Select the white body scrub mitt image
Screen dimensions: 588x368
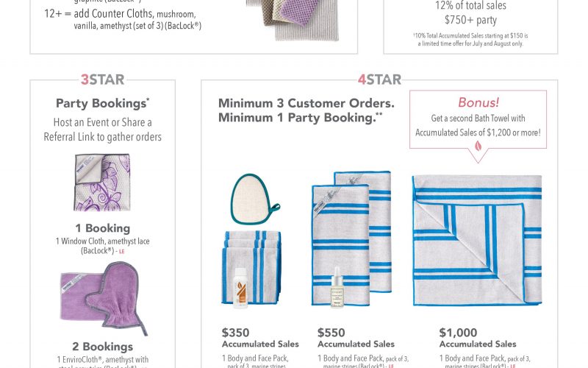coord(252,199)
